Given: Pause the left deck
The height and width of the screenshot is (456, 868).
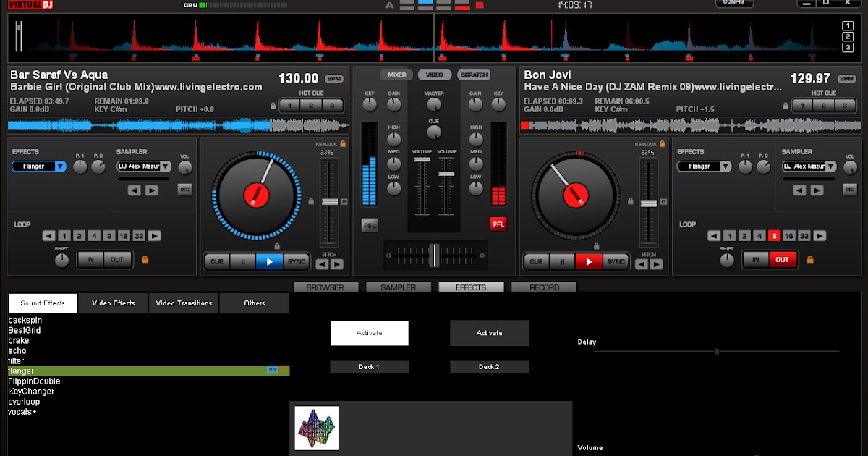Looking at the screenshot, I should pos(242,261).
